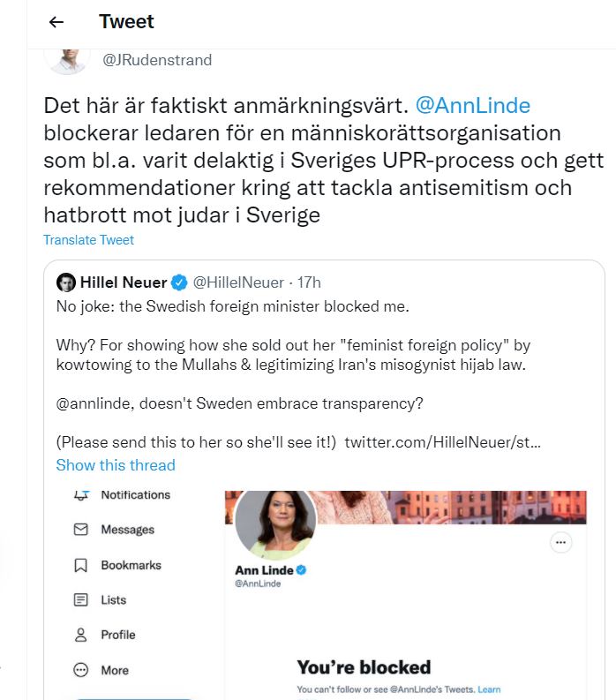Open the Bookmarks icon
This screenshot has height=700, width=616.
(x=81, y=565)
